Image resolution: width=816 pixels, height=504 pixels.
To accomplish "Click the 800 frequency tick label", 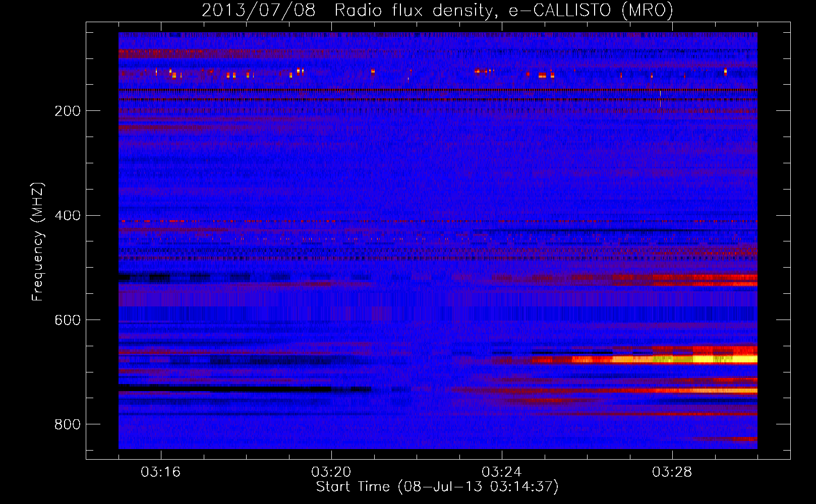I will 68,424.
